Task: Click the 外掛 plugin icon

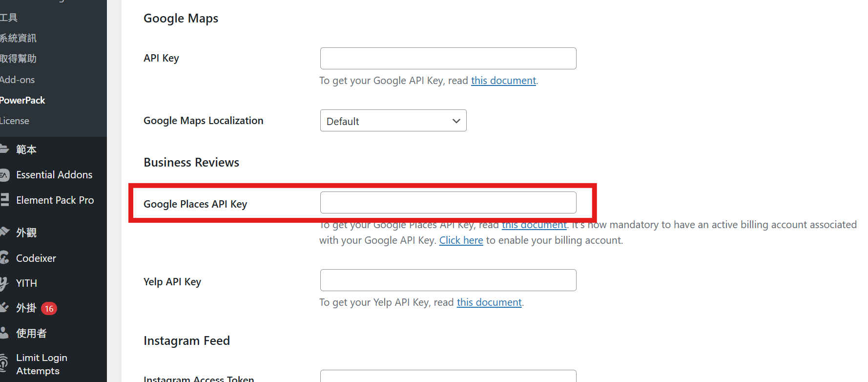Action: click(4, 308)
